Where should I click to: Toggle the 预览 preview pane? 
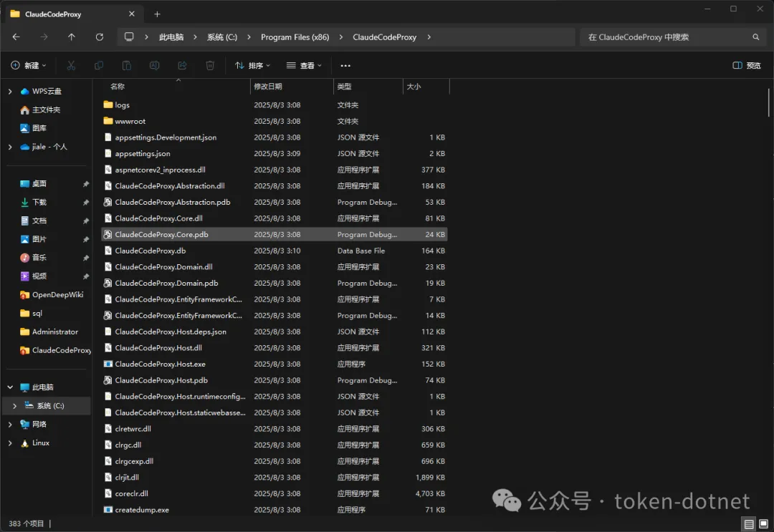[747, 66]
